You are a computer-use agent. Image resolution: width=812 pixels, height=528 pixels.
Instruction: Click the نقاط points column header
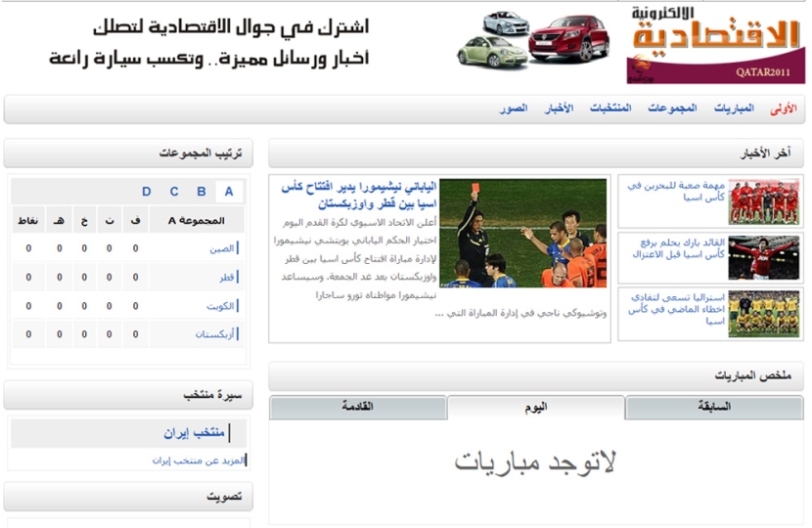[x=28, y=221]
